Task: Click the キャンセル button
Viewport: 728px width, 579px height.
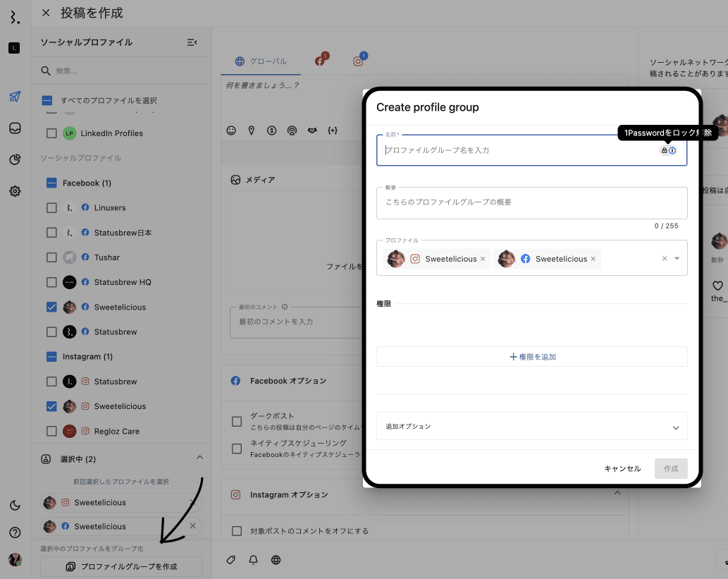Action: tap(622, 469)
